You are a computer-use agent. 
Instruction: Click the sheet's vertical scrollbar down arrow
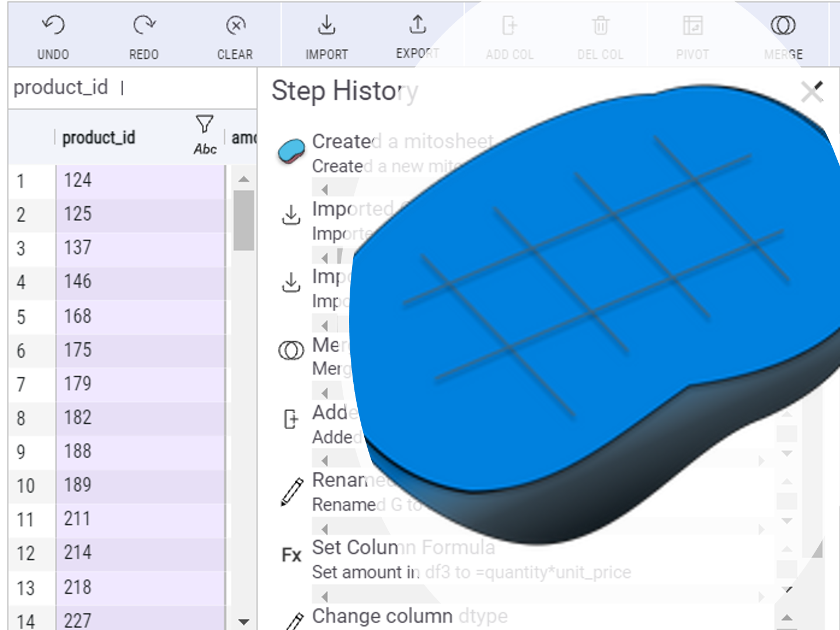tap(244, 622)
